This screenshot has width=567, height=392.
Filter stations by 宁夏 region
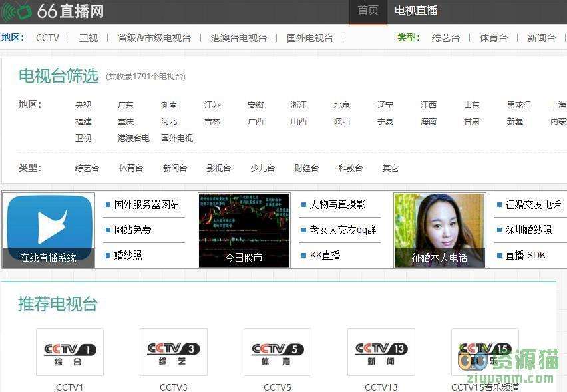pyautogui.click(x=385, y=122)
